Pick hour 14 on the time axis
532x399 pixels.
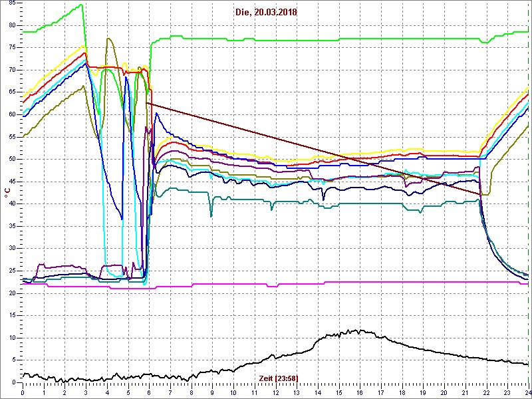318,392
